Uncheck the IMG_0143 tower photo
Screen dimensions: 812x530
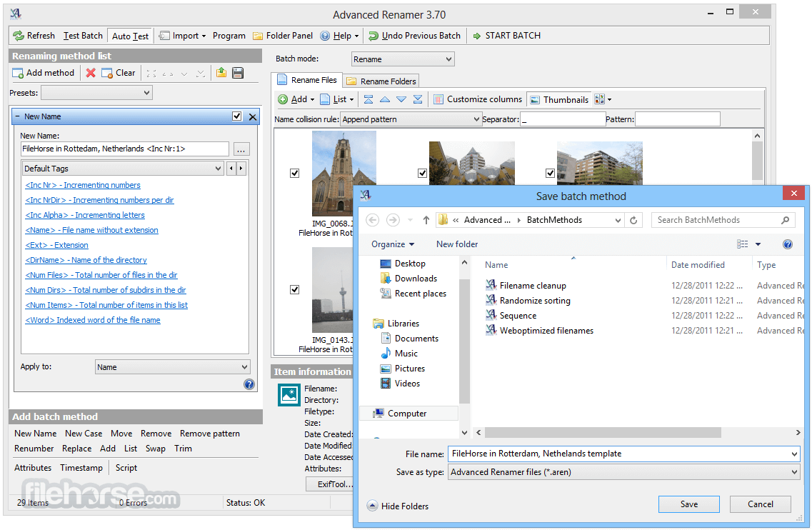(x=295, y=289)
